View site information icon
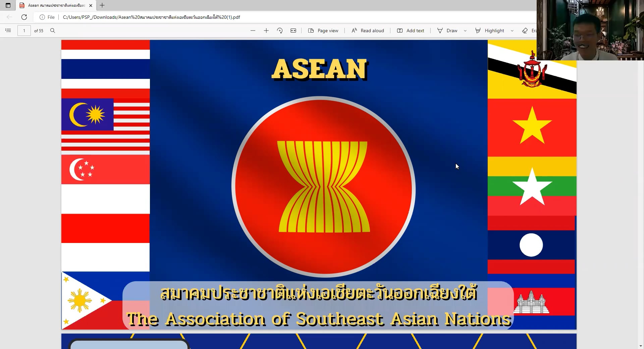The width and height of the screenshot is (644, 349). tap(42, 17)
